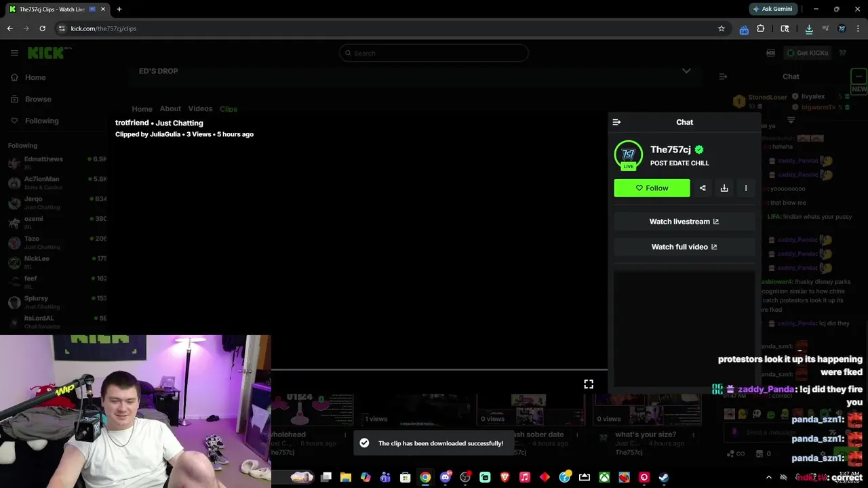
Task: Open background chat three-dot settings button
Action: pos(859,76)
